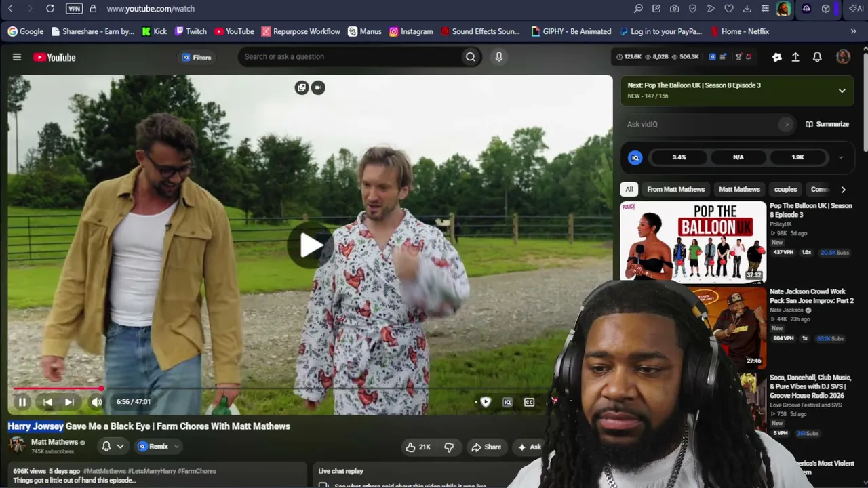Open the Twitch bookmark
This screenshot has width=868, height=488.
(x=191, y=31)
